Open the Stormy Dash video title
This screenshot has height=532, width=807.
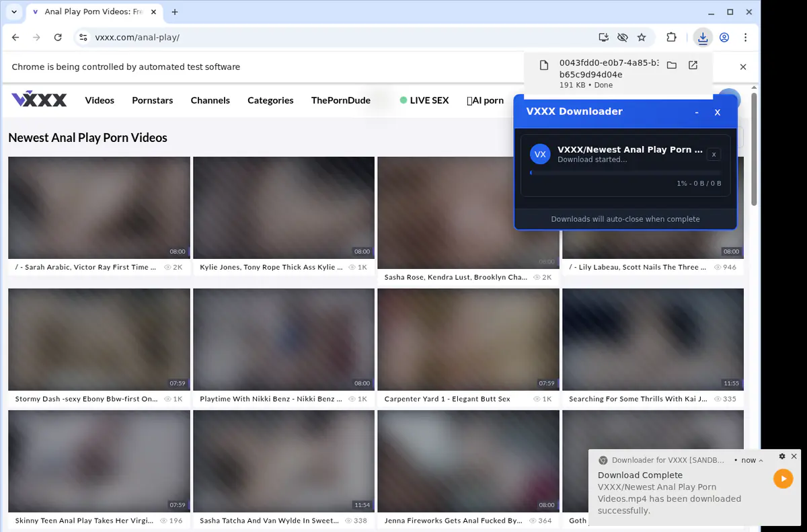87,399
